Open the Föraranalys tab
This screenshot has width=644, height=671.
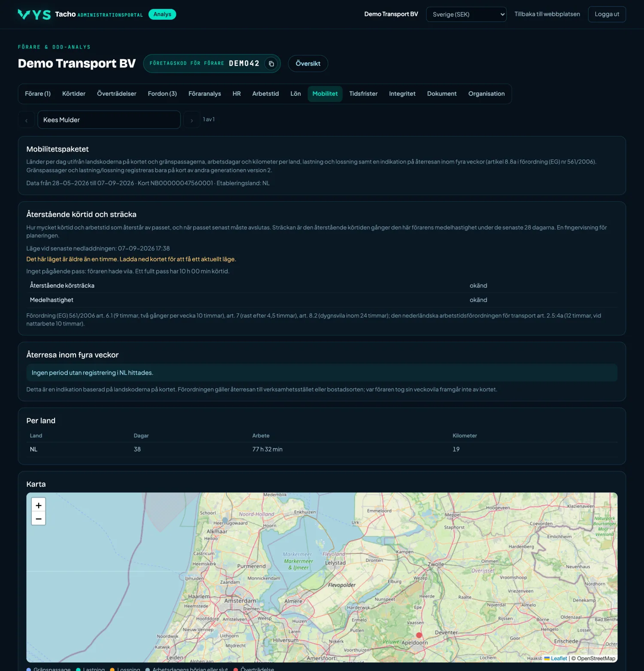tap(205, 94)
